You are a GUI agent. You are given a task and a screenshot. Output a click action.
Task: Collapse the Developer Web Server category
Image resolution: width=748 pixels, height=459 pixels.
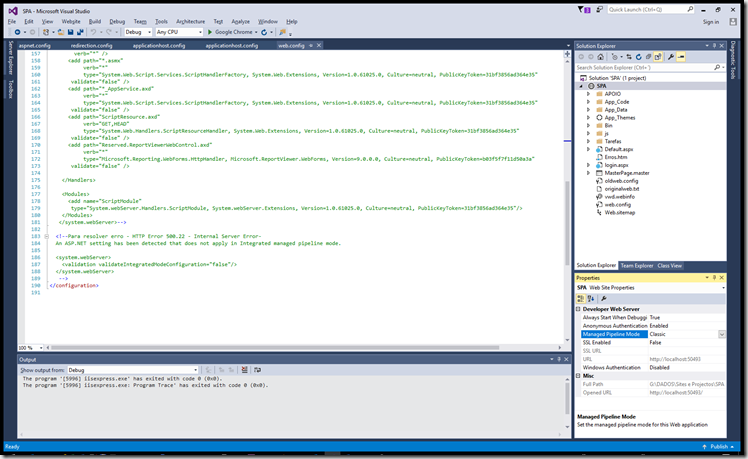tap(578, 309)
